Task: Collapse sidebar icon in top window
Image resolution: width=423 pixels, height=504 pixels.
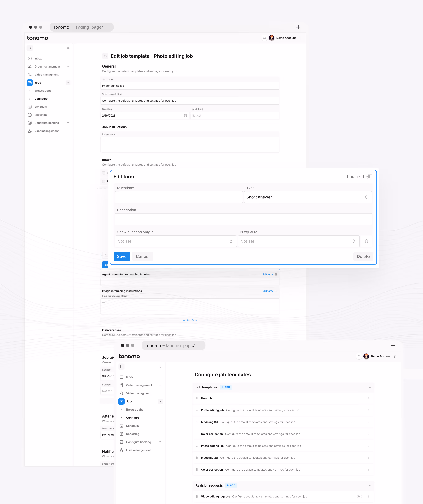Action: 30,48
